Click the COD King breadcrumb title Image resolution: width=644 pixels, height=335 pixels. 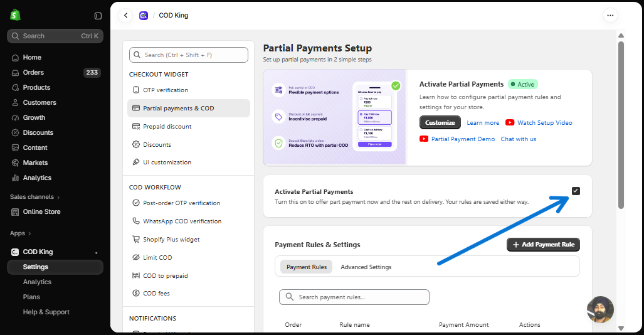click(173, 16)
